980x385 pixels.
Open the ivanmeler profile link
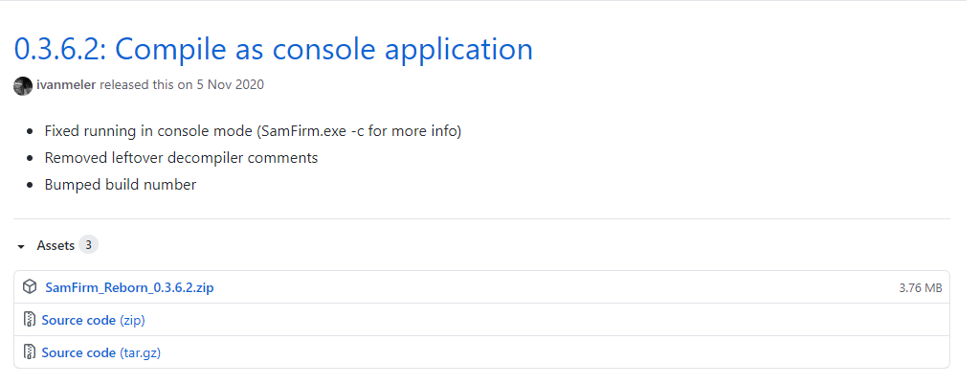(x=66, y=85)
